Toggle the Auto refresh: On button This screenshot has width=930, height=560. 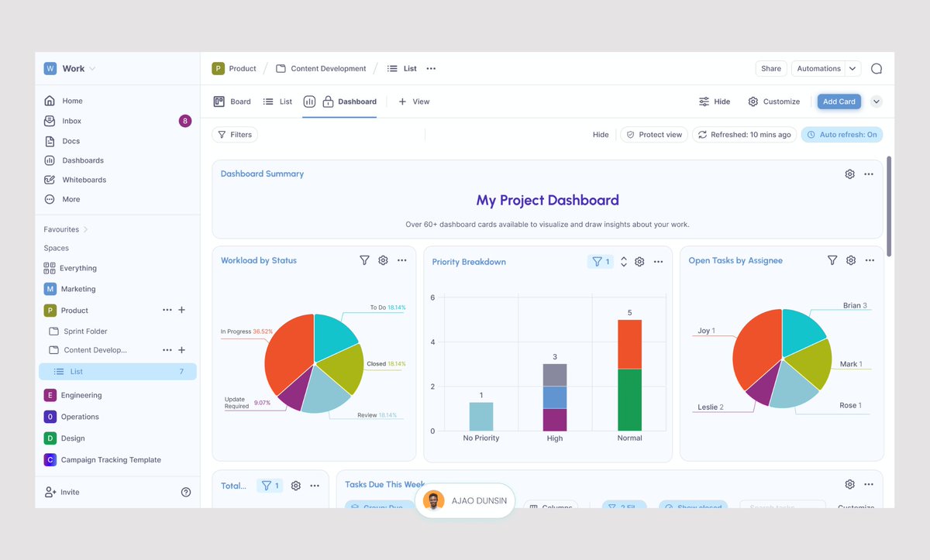(x=842, y=135)
